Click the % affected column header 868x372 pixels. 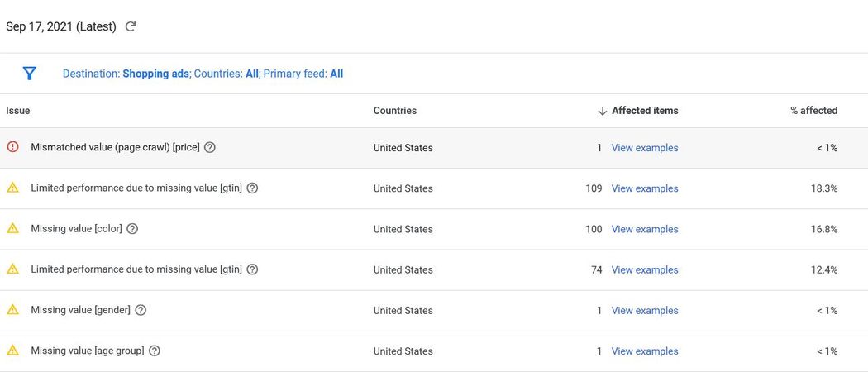click(813, 111)
